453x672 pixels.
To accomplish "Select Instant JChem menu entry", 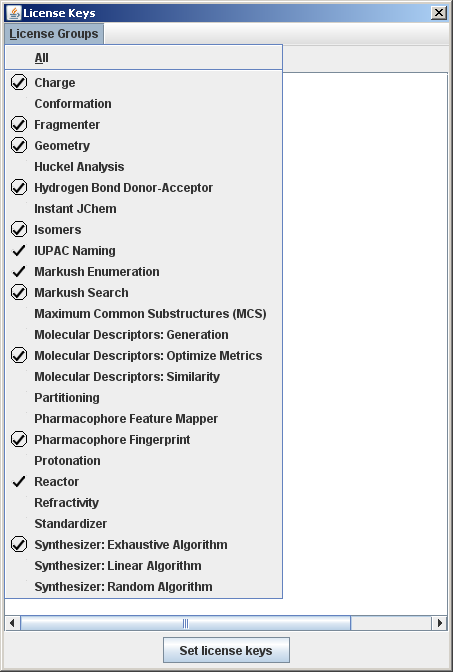I will click(144, 209).
